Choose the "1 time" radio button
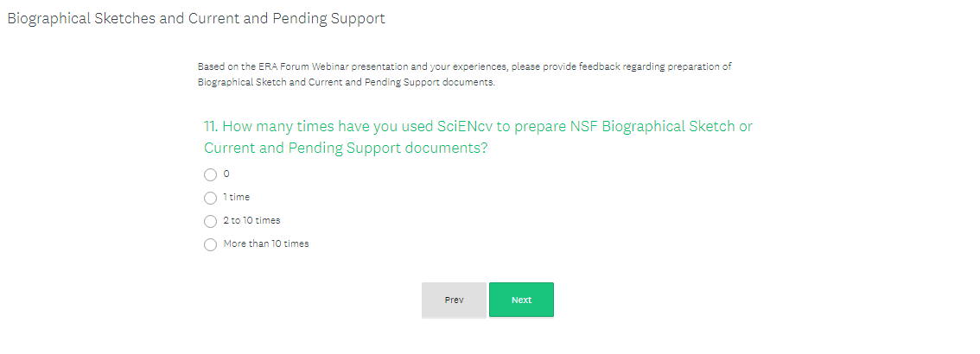 pos(211,198)
